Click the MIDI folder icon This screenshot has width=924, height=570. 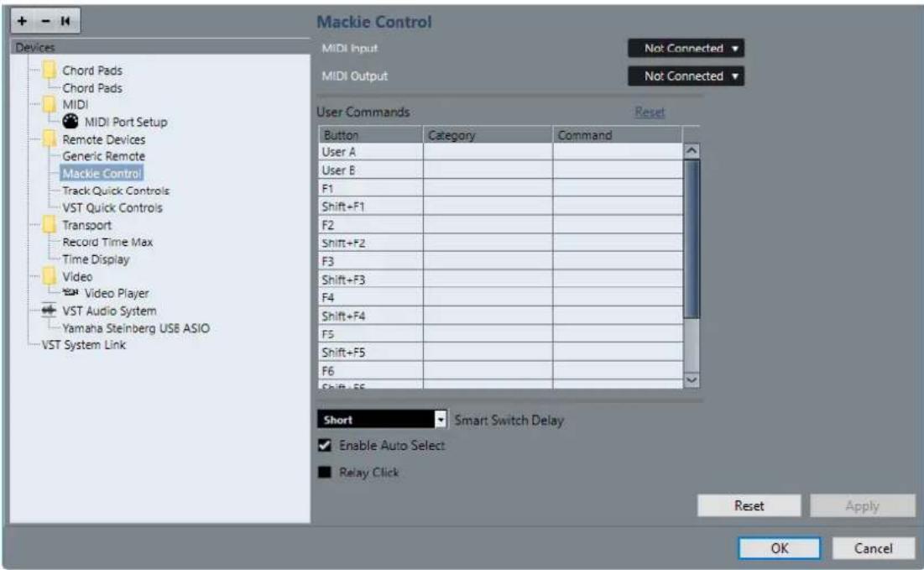tap(50, 104)
